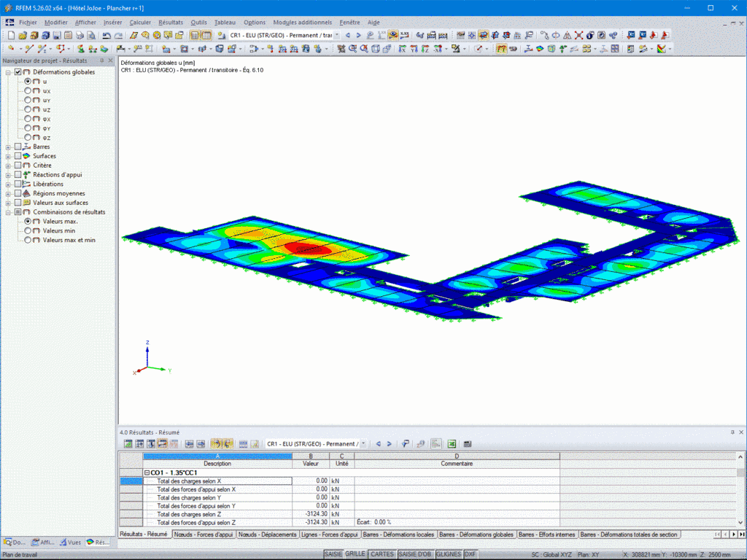Click the New file icon in the toolbar
The image size is (747, 560).
tap(11, 35)
